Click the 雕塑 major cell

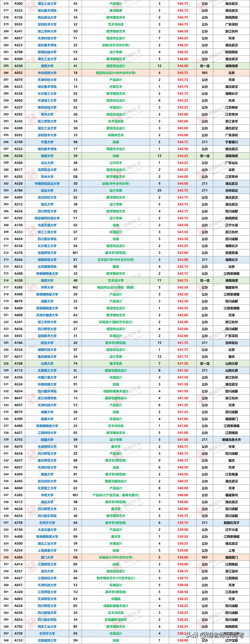click(116, 267)
